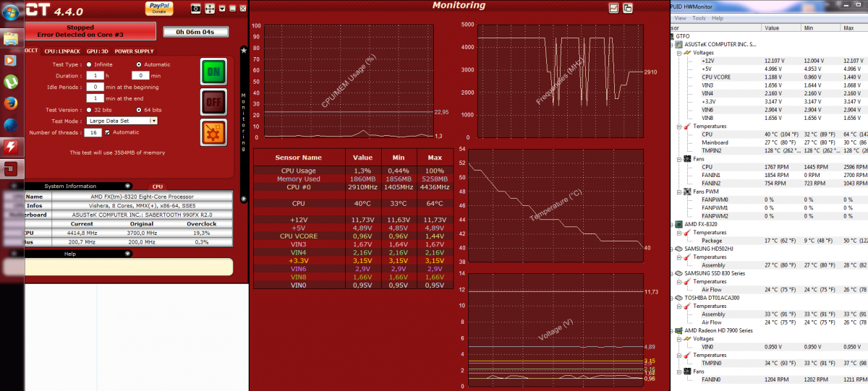Collapse the Radeon HD 7900 Voltages node
868x391 pixels.
679,338
